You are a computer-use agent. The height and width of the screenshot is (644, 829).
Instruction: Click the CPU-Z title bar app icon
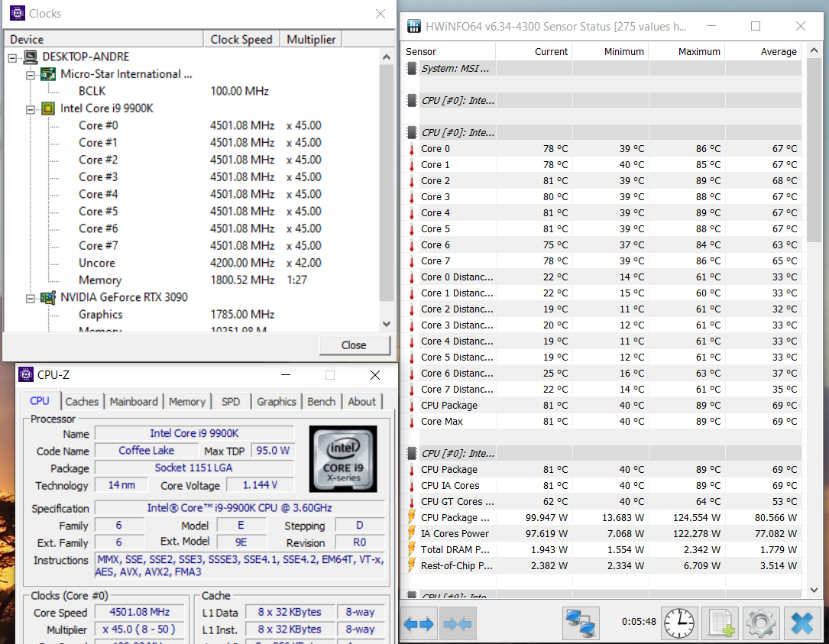coord(26,374)
